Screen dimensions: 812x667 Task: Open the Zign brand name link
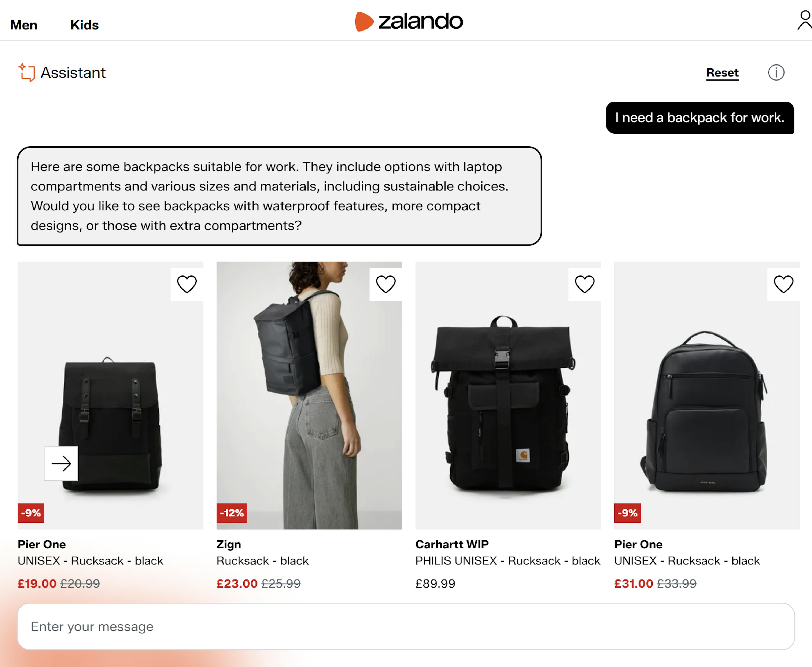229,544
